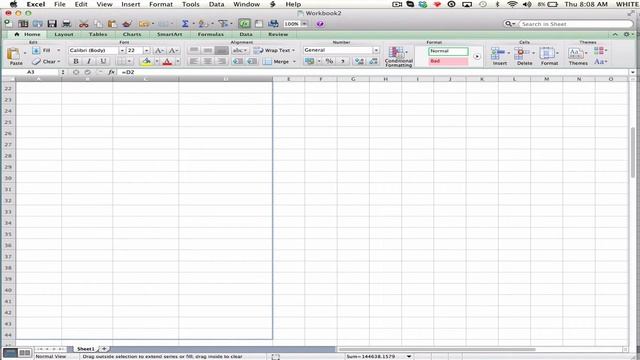Click the Format cells icon
This screenshot has width=640, height=360.
click(x=547, y=53)
